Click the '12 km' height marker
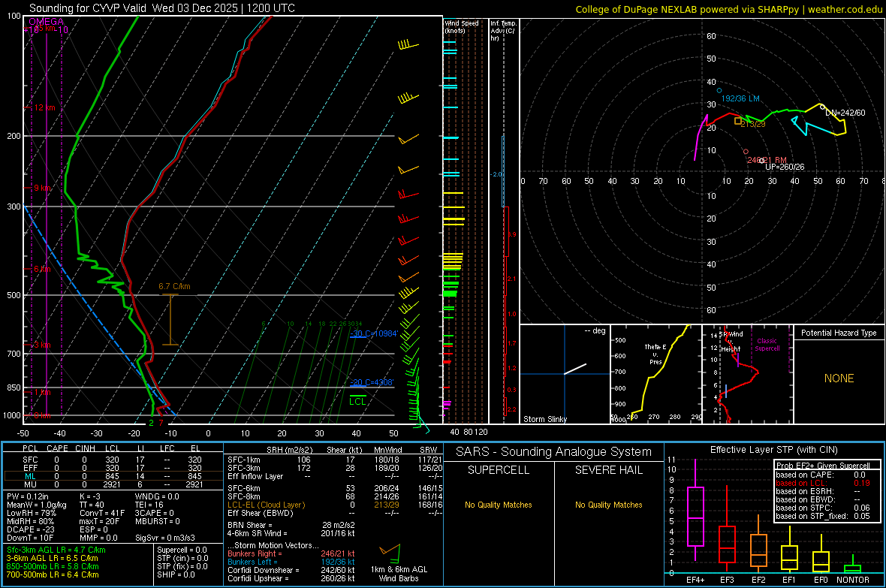The image size is (886, 588). tap(45, 107)
